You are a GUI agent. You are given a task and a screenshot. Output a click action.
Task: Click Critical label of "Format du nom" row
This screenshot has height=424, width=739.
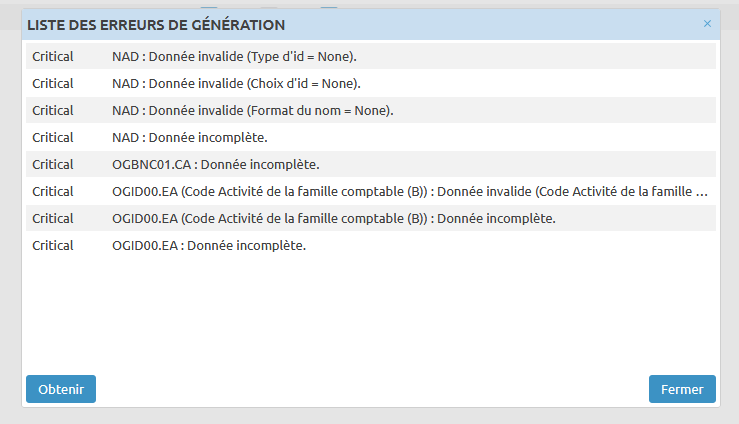click(53, 110)
